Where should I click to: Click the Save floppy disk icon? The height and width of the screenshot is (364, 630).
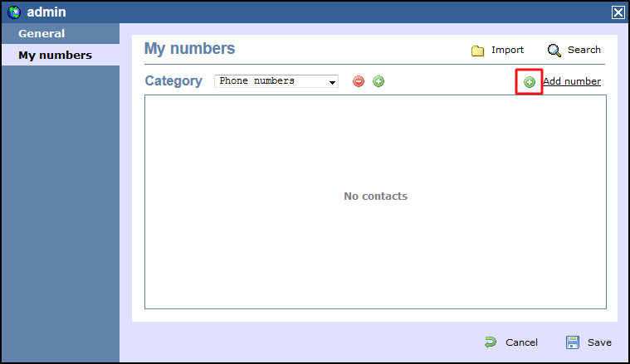pos(573,342)
